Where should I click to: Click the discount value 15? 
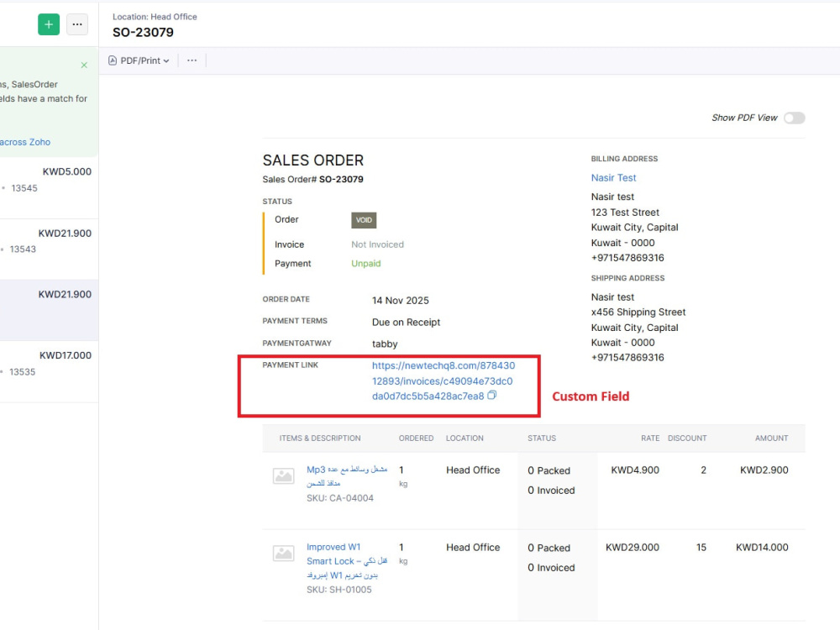click(x=701, y=548)
